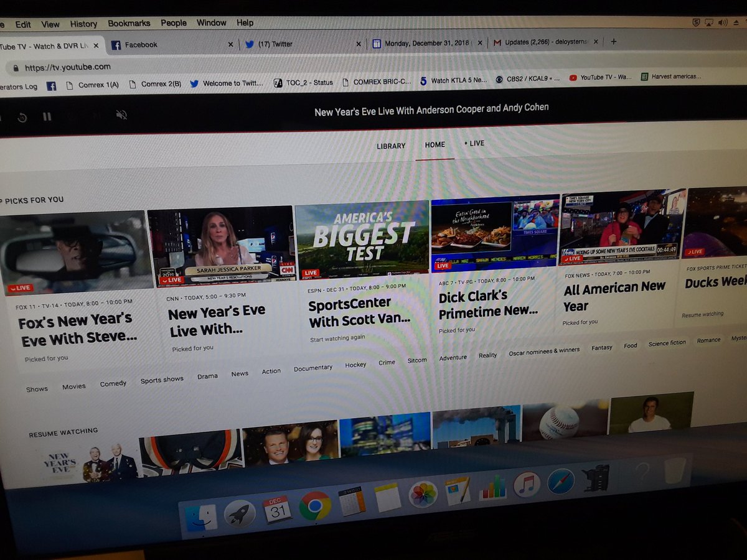747x560 pixels.
Task: Select the Oscar nominees & winners chip
Action: (x=544, y=351)
